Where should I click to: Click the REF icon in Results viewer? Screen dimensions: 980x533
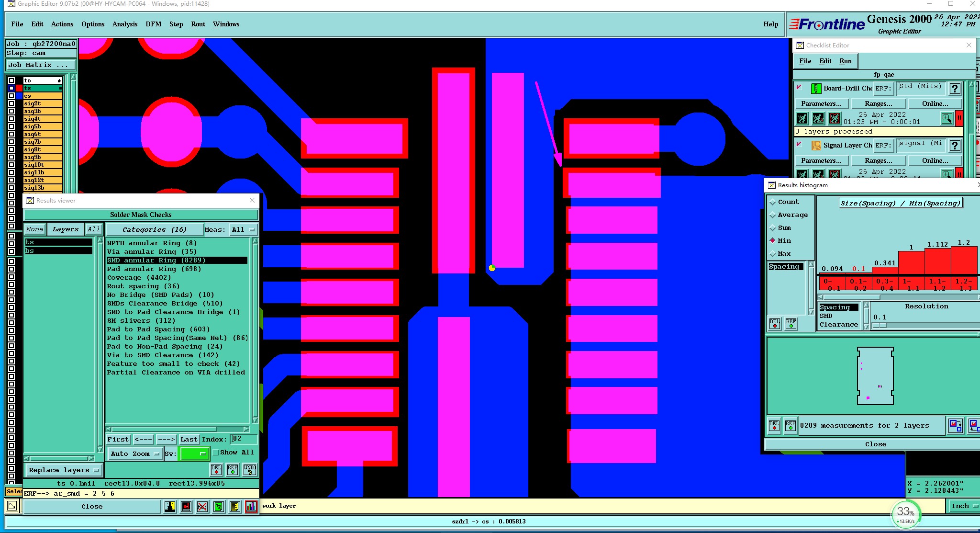[x=233, y=469]
